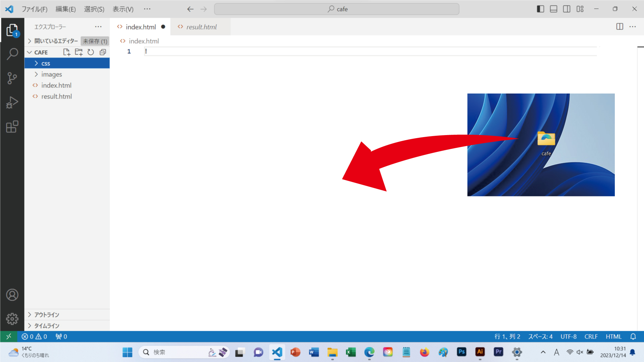Click the command center search box

point(336,9)
